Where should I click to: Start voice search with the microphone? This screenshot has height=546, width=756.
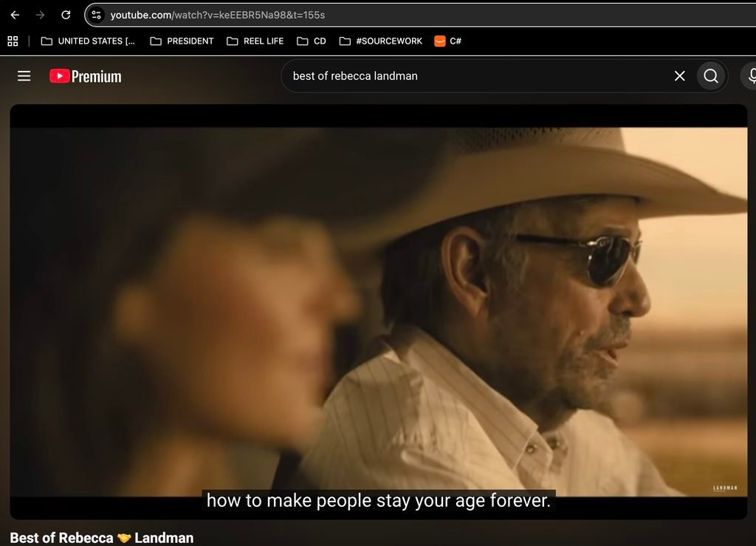point(750,75)
